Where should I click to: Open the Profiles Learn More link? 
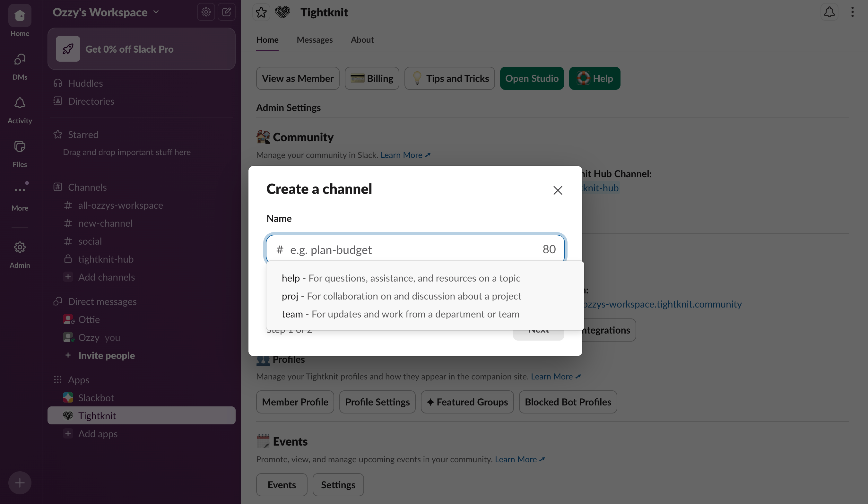pos(556,377)
